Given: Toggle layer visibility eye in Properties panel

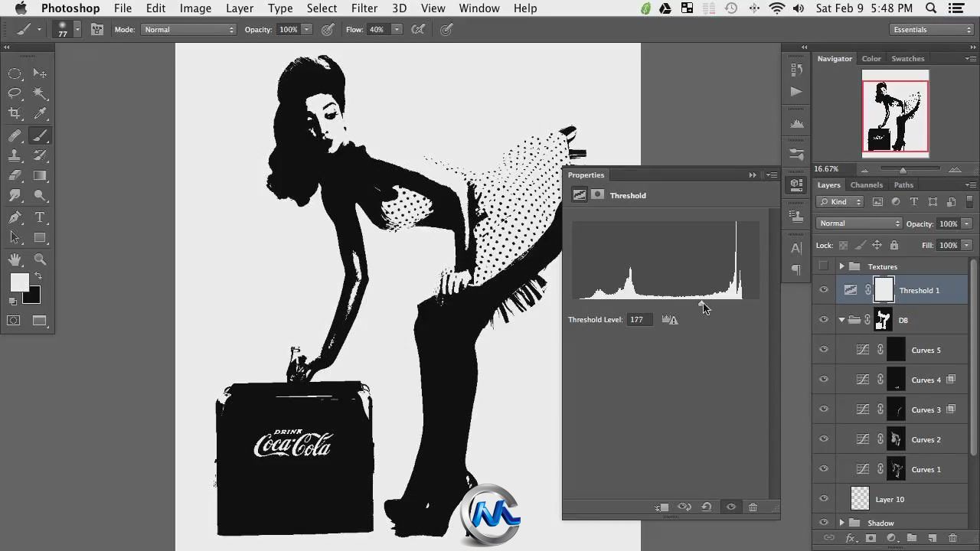Looking at the screenshot, I should pyautogui.click(x=730, y=507).
